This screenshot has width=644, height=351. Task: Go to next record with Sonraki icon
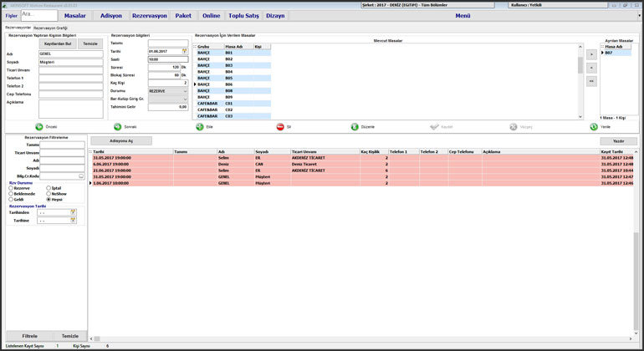pos(117,127)
